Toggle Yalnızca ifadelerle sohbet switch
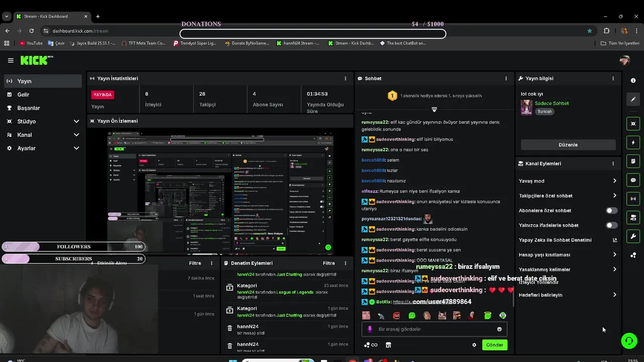The height and width of the screenshot is (362, 644). [x=611, y=225]
